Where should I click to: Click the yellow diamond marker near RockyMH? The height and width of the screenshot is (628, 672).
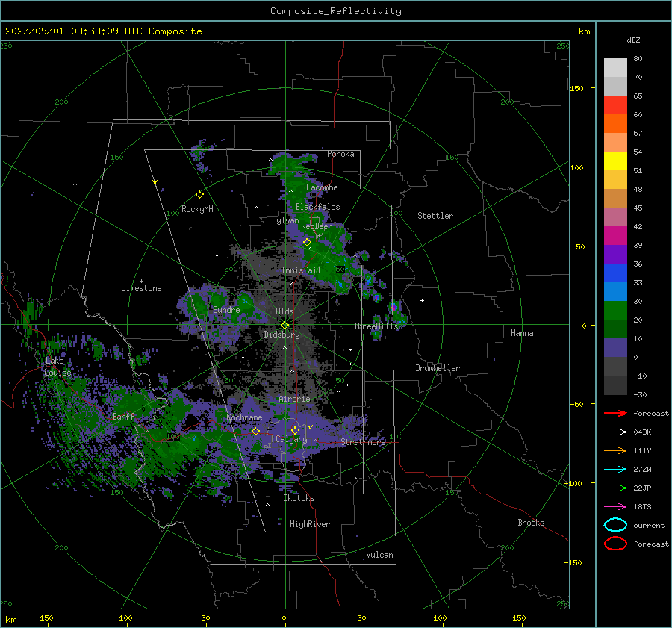pos(199,195)
